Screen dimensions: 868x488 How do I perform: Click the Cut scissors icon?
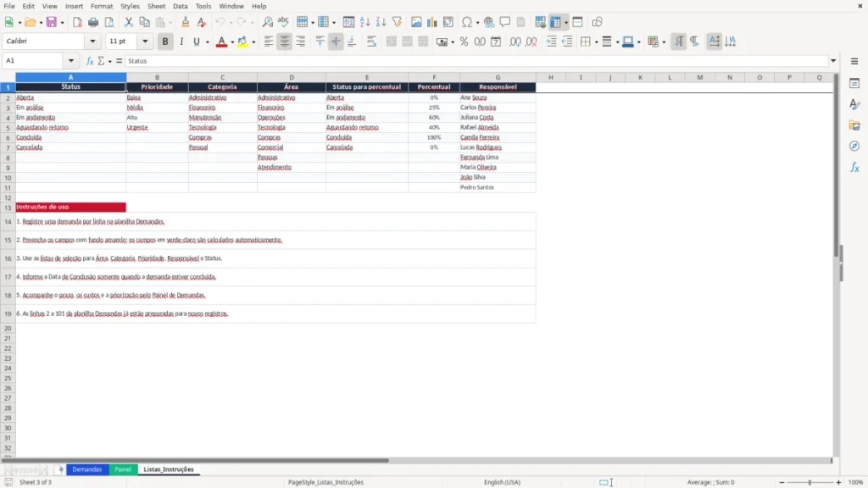[129, 22]
